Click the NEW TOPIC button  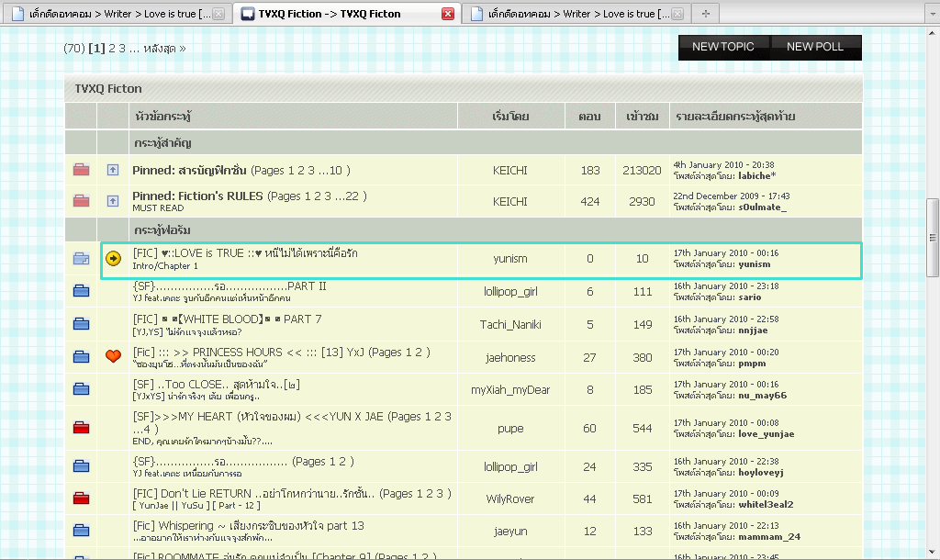click(723, 47)
